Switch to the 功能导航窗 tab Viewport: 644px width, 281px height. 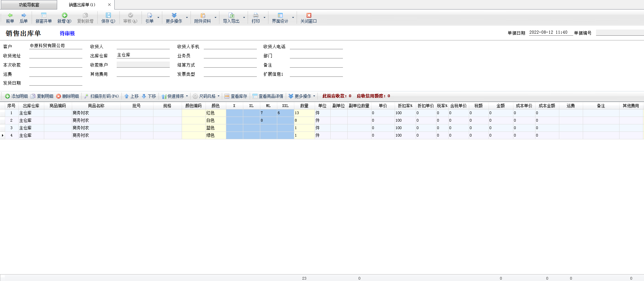[x=29, y=5]
